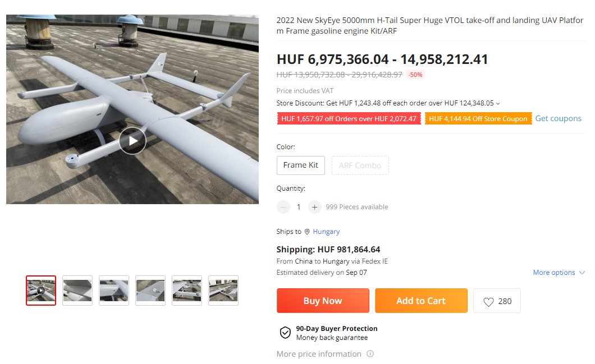Decrease quantity with the minus button

(x=283, y=207)
